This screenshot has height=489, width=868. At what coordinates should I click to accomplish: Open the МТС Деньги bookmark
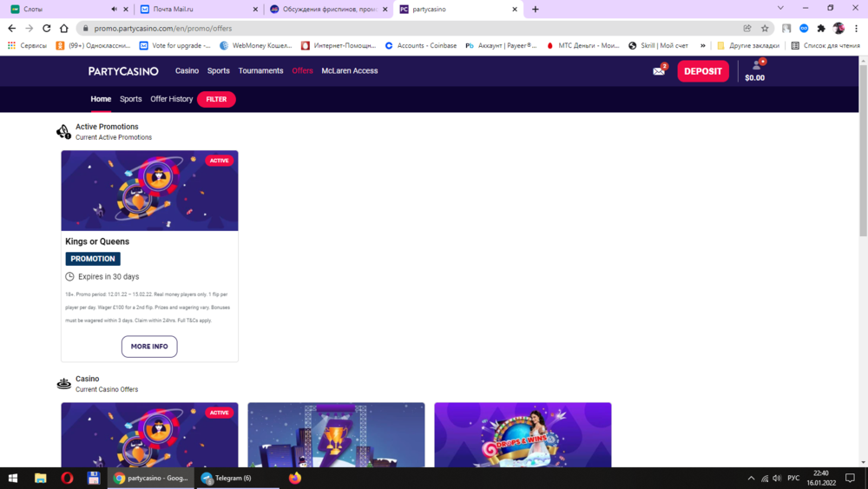click(582, 45)
